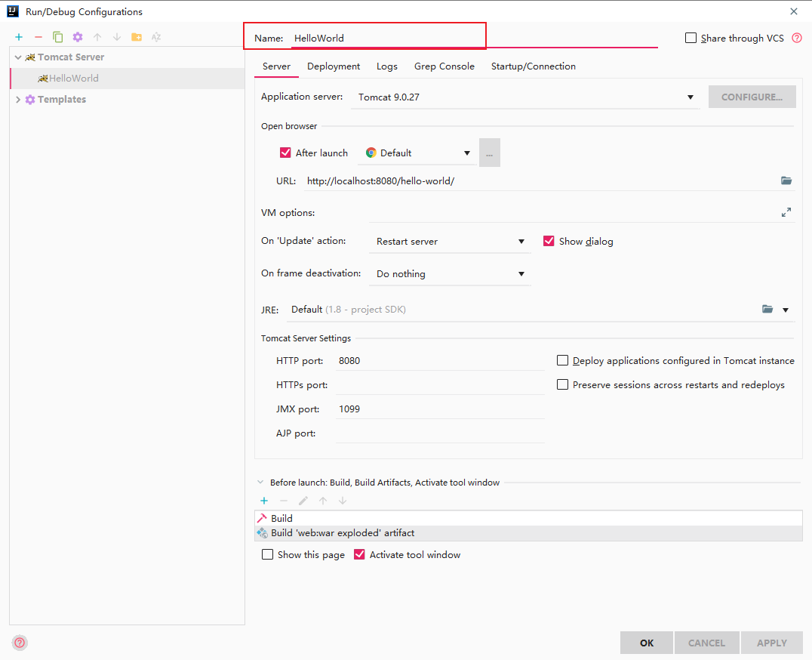Click the HTTP port field
This screenshot has width=812, height=660.
pos(440,360)
